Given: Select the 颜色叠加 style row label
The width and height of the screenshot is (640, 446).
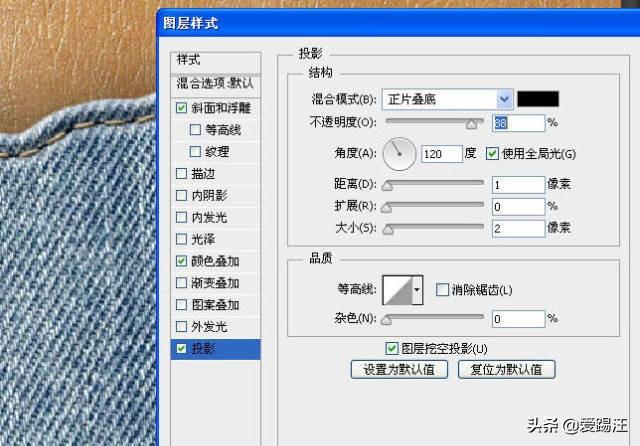Looking at the screenshot, I should click(x=215, y=261).
